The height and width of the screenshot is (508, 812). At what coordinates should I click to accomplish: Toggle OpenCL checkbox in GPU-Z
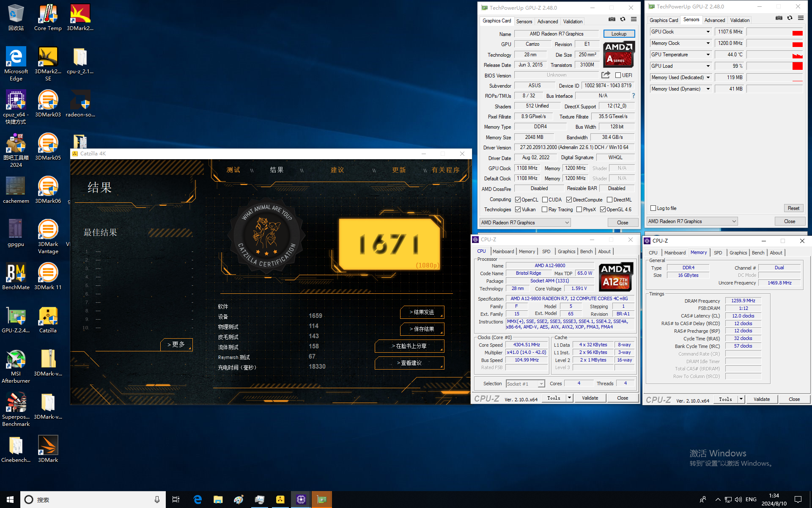[518, 200]
